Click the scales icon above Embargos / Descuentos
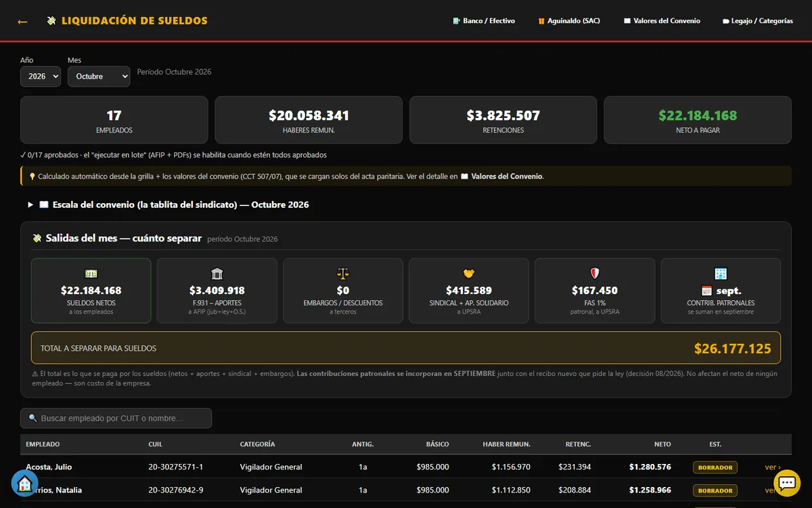Viewport: 812px width, 508px height. pyautogui.click(x=343, y=274)
